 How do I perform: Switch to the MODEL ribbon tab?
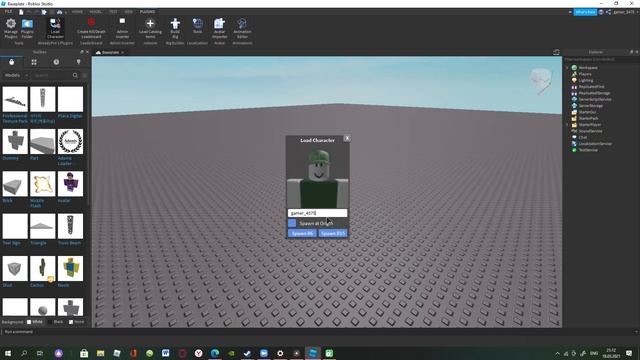96,12
